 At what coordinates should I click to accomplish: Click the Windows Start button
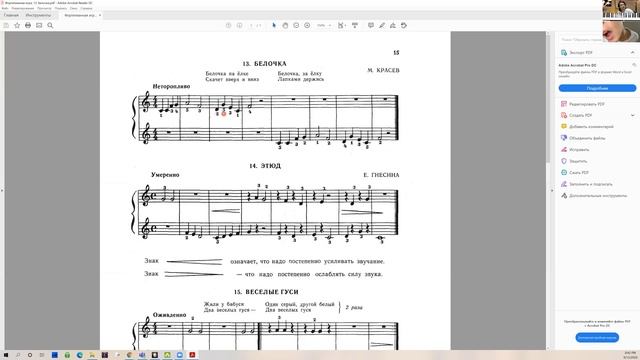click(x=6, y=355)
